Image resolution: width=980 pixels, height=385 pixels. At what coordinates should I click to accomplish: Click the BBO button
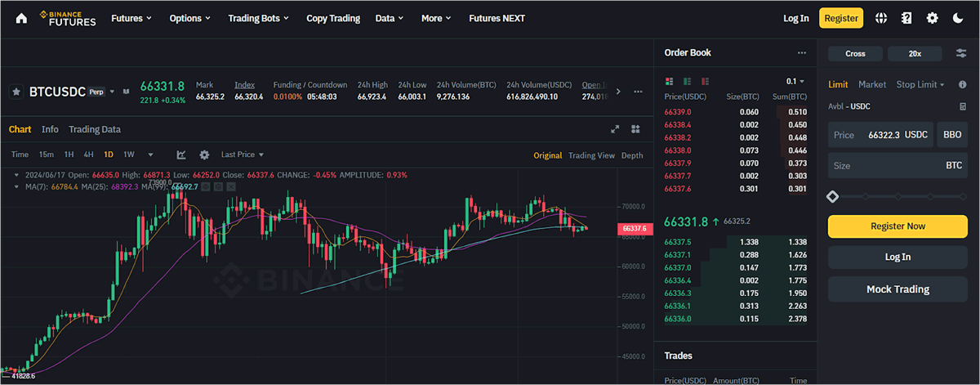(x=952, y=135)
